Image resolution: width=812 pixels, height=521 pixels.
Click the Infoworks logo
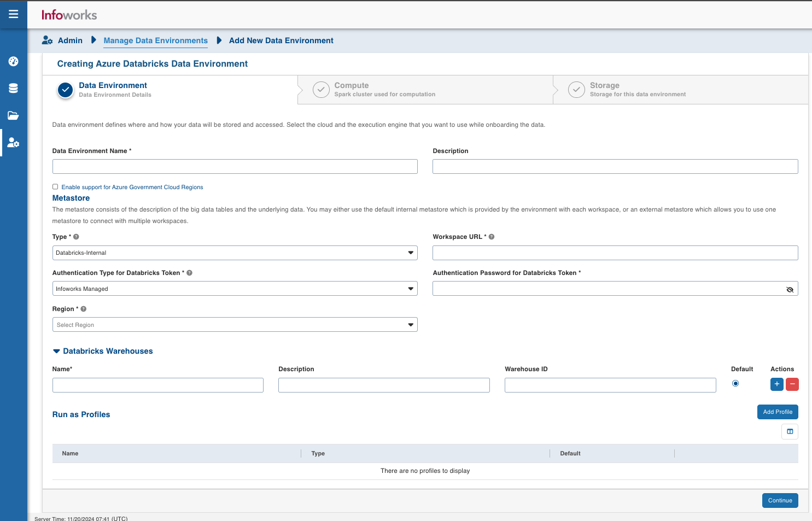(69, 15)
